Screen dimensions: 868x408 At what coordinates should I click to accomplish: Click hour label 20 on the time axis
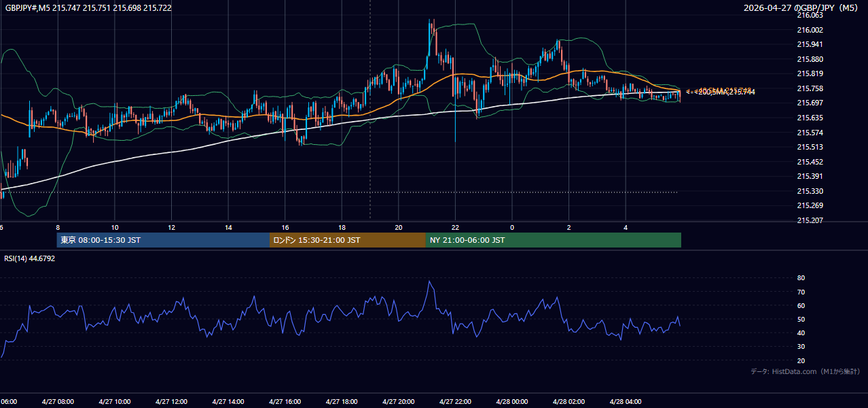[x=399, y=227]
